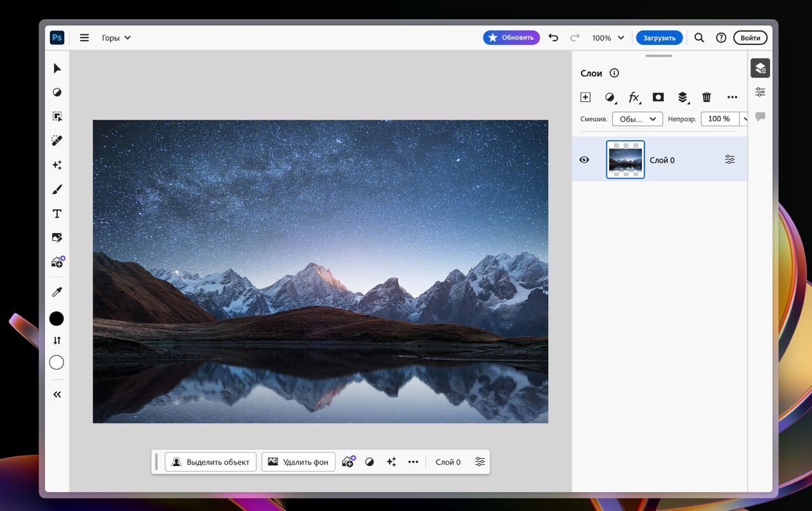Open the Layers panel in right sidebar
Screen dimensions: 812x511
(760, 68)
